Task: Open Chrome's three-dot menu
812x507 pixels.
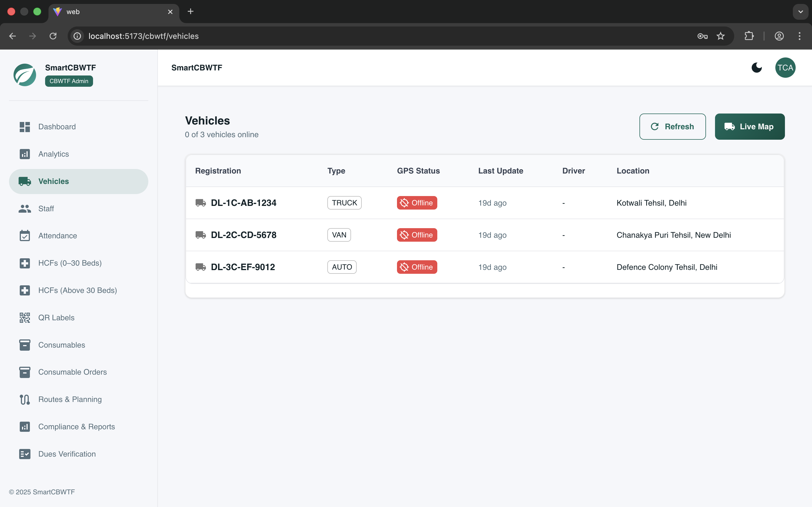Action: 799,36
